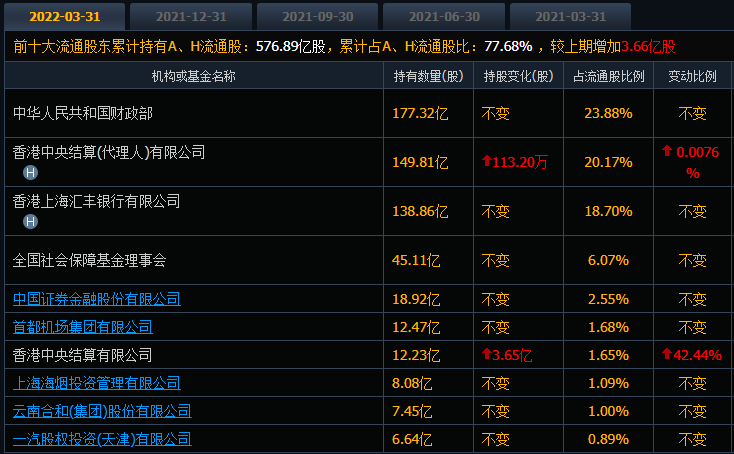Click red 3.66亿股 increase in summary
Screen dimensions: 734x454
648,46
